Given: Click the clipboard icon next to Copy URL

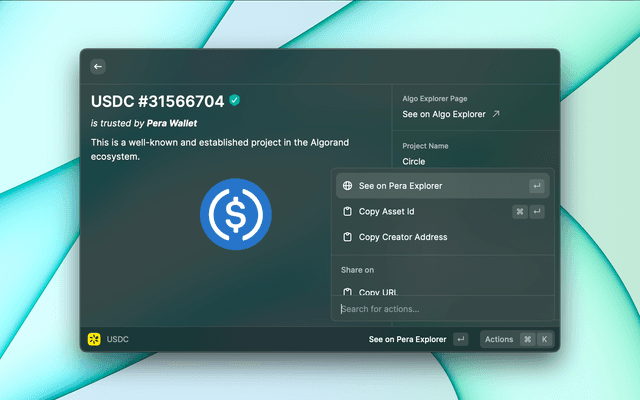Looking at the screenshot, I should tap(346, 291).
